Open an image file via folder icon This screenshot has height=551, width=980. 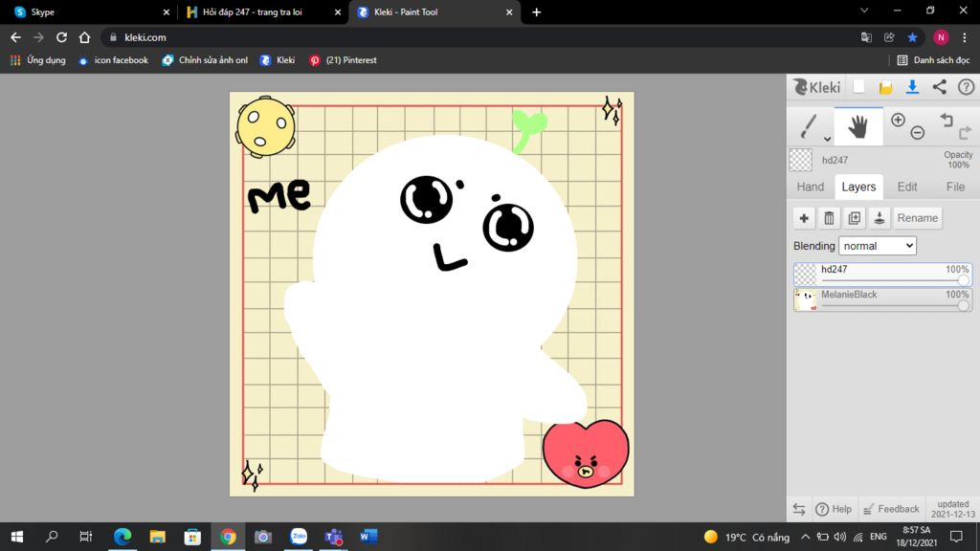(885, 87)
